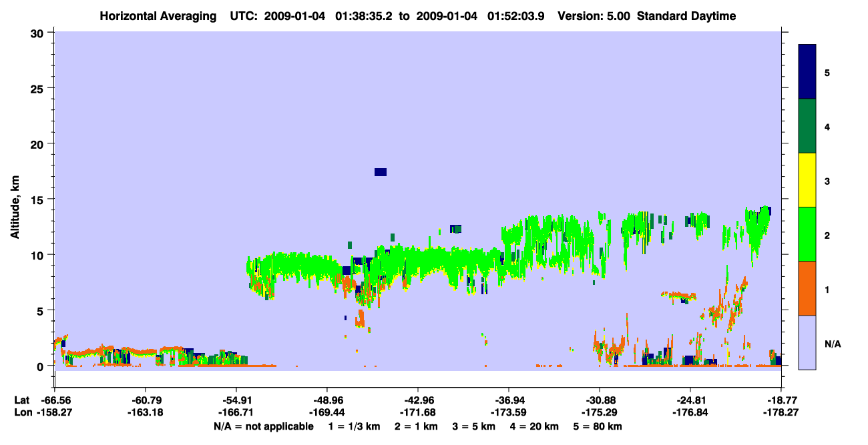This screenshot has height=445, width=868.
Task: Click the longitude value -176.84
Action: click(690, 412)
